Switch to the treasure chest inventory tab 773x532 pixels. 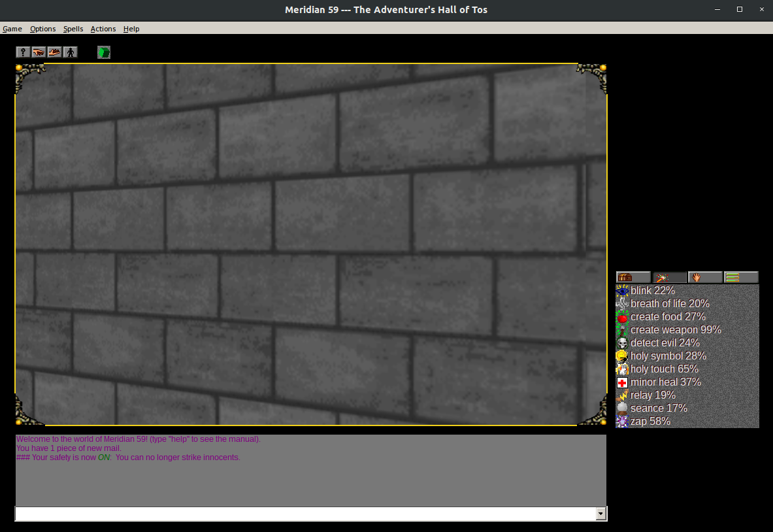tap(633, 278)
